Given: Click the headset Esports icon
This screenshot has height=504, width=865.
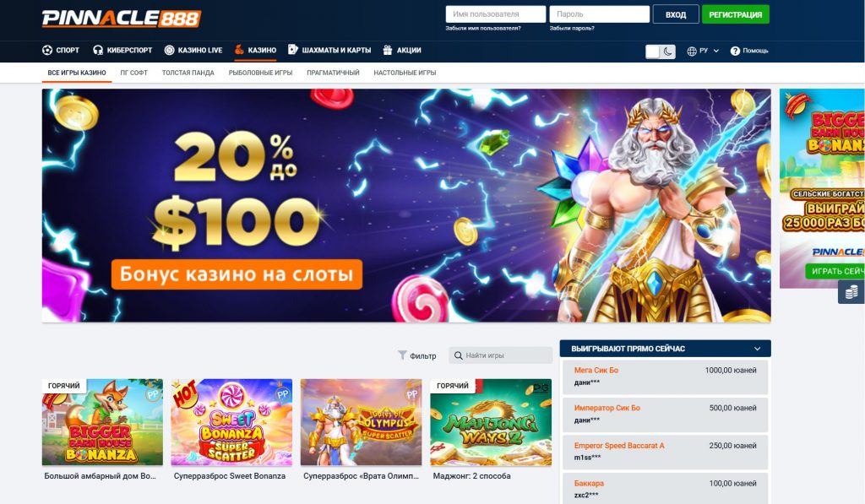Looking at the screenshot, I should (98, 50).
